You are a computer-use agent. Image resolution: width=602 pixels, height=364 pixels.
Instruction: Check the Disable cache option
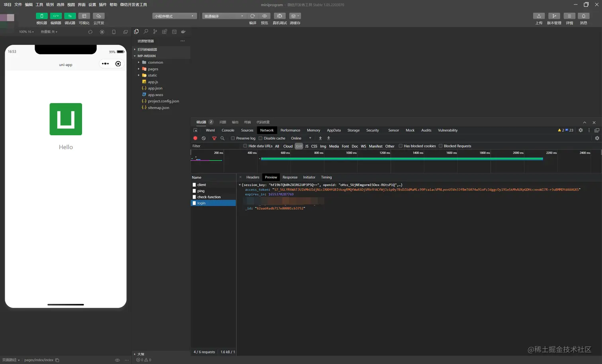260,138
